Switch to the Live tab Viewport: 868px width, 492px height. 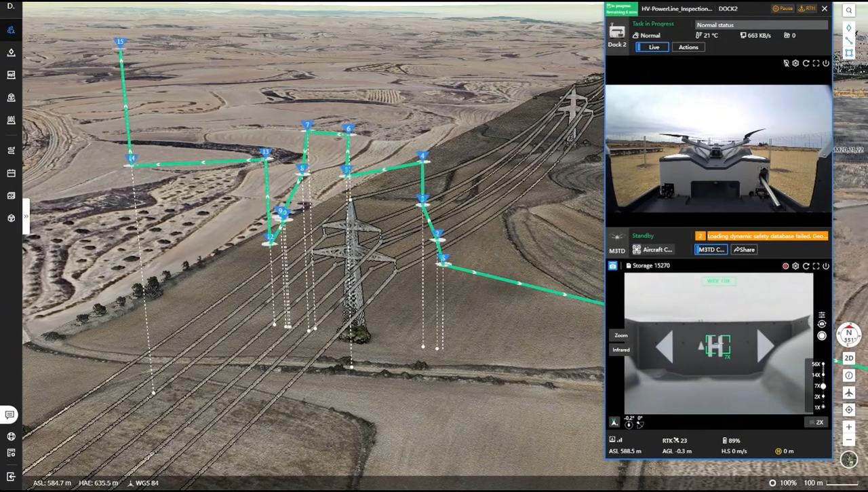tap(653, 47)
